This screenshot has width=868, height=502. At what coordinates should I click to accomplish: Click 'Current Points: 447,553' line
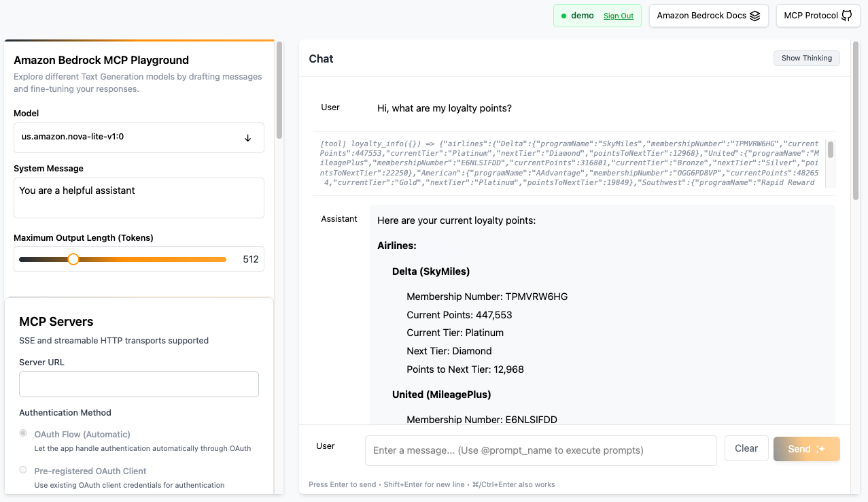pyautogui.click(x=459, y=315)
